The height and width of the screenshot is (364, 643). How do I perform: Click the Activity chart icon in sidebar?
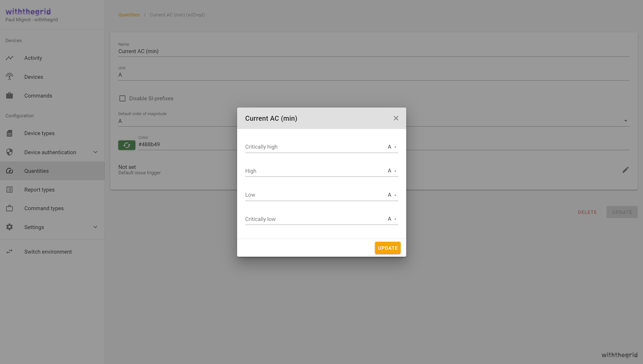(x=9, y=58)
